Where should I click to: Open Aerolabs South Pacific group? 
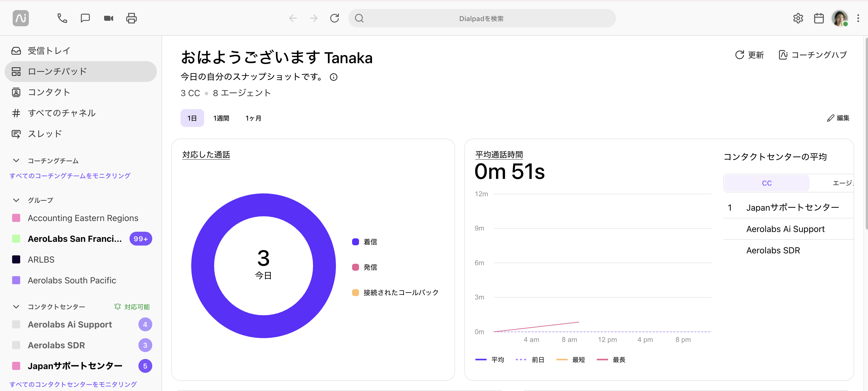81,280
